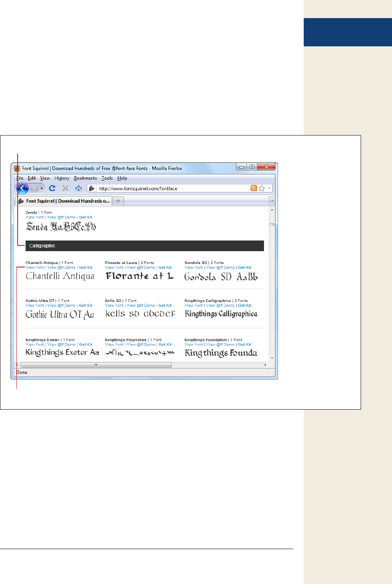The image size is (392, 584).
Task: Click View Font under Kingthings Calligraphica
Action: pos(194,305)
